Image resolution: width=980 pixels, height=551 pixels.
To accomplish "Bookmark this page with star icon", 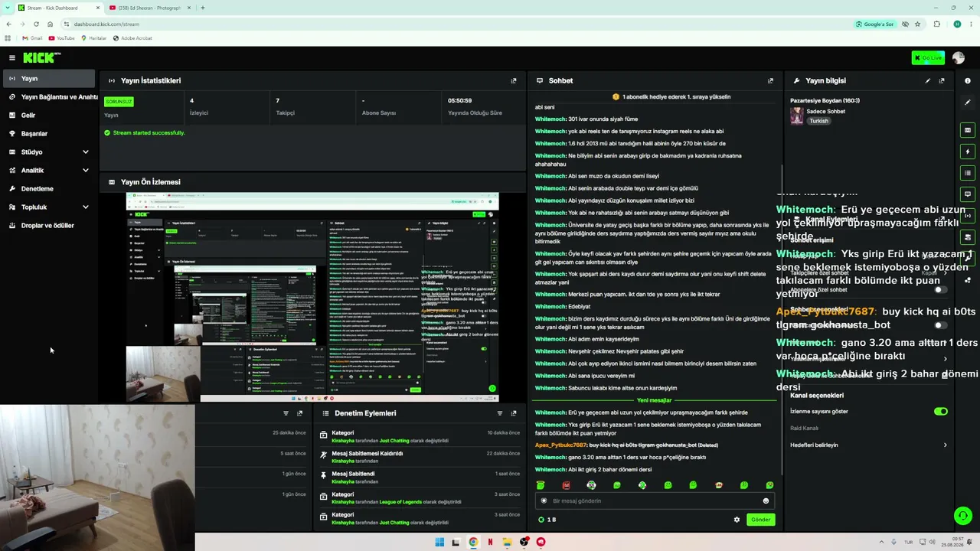I will [x=917, y=24].
